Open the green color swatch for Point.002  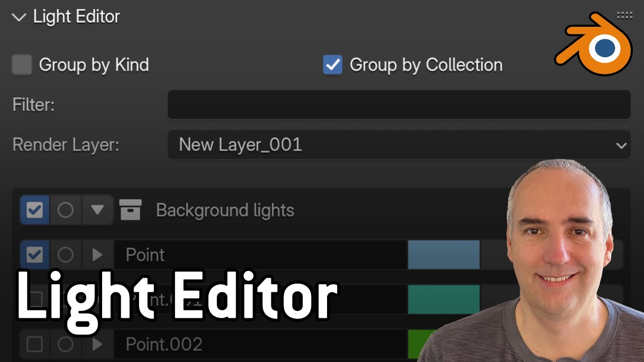coord(422,344)
